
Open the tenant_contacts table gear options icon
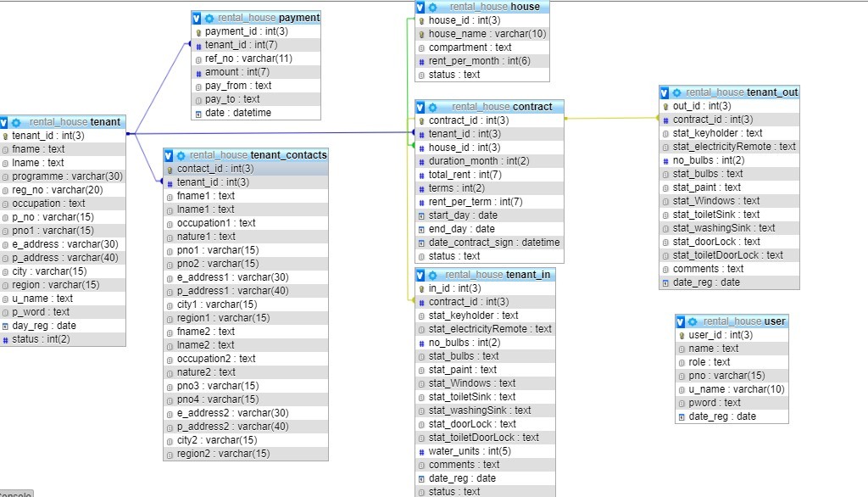tap(181, 156)
